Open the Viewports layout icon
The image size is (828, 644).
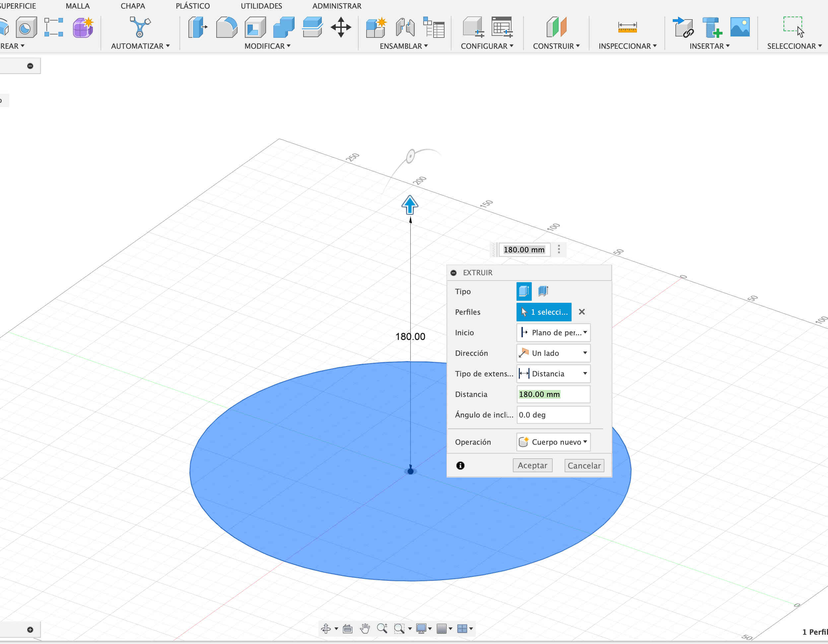pyautogui.click(x=462, y=629)
